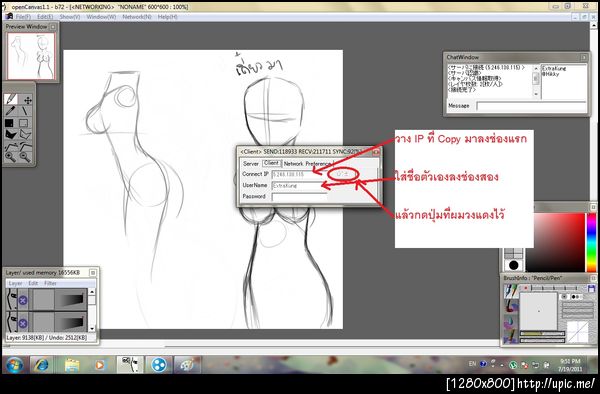The height and width of the screenshot is (394, 600).
Task: Open Filter menu in the Layer panel
Action: [x=50, y=283]
